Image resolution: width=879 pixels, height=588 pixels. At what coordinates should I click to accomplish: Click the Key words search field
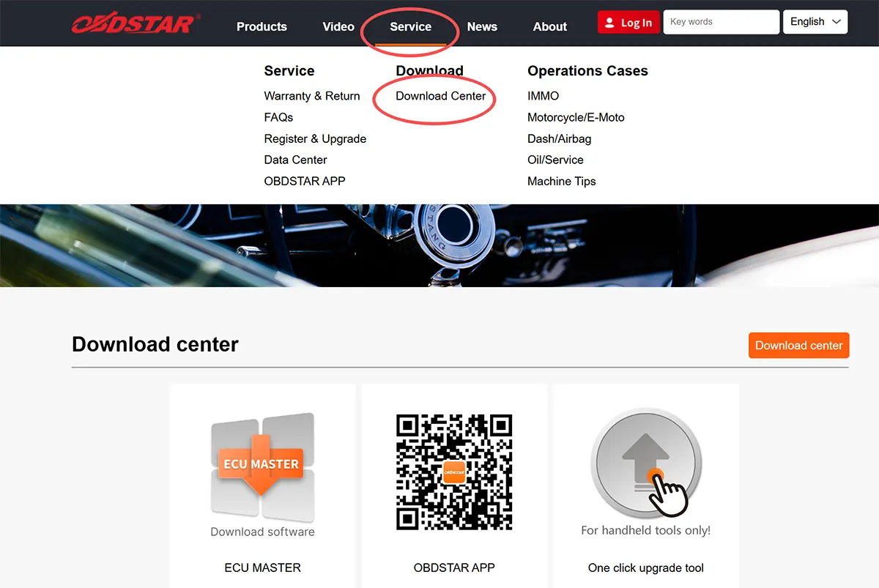(721, 22)
